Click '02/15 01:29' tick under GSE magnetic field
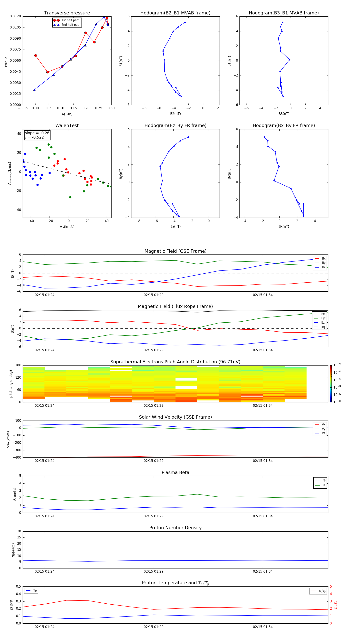Screen dimensions: 351x644 (153, 295)
